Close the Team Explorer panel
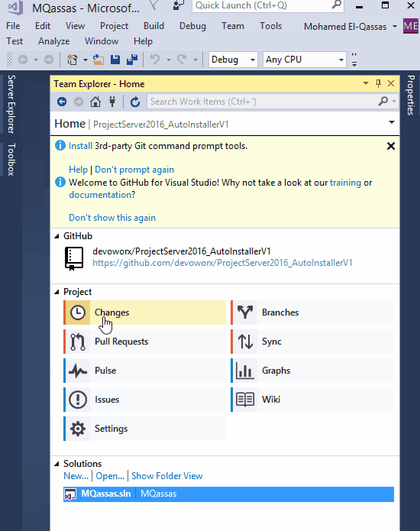Image resolution: width=420 pixels, height=531 pixels. click(x=391, y=83)
